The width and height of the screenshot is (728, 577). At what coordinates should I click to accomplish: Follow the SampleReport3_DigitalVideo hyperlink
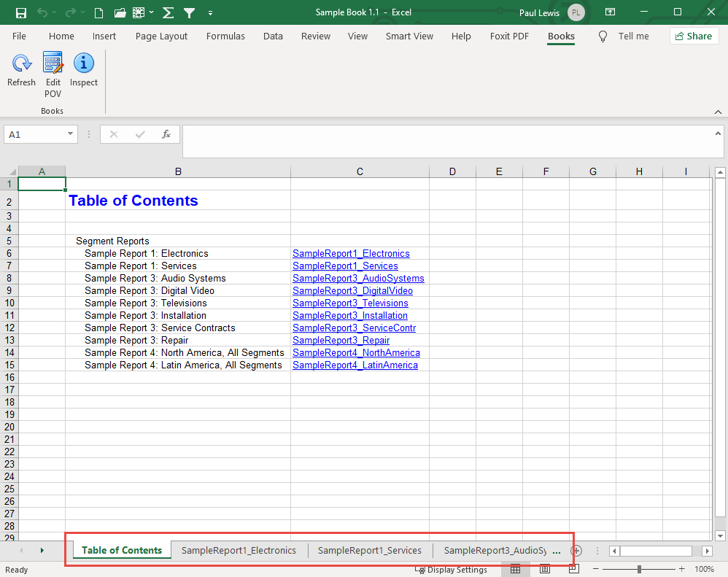click(352, 291)
